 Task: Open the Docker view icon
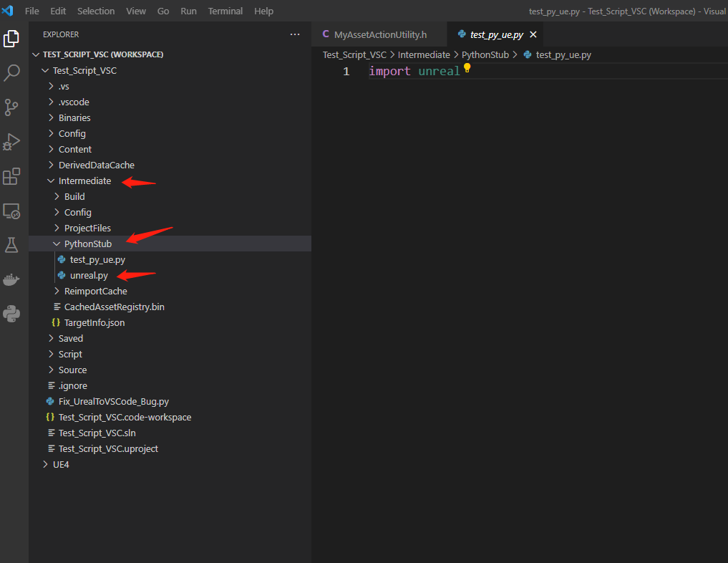pos(11,279)
